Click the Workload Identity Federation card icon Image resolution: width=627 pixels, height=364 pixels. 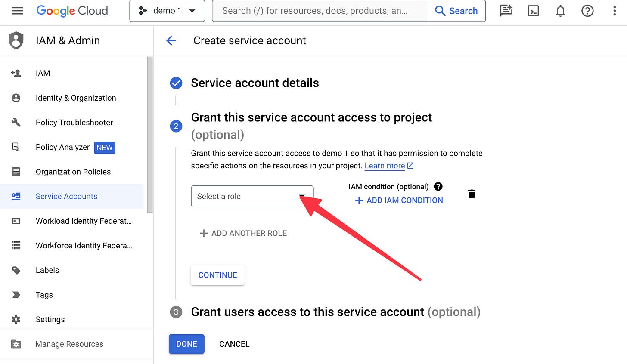tap(16, 221)
